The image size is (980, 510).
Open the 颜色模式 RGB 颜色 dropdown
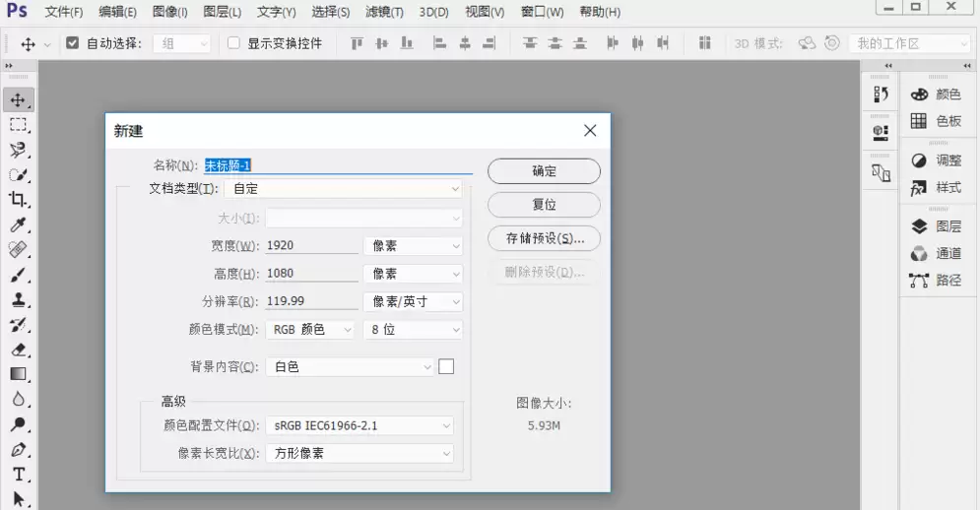(310, 330)
